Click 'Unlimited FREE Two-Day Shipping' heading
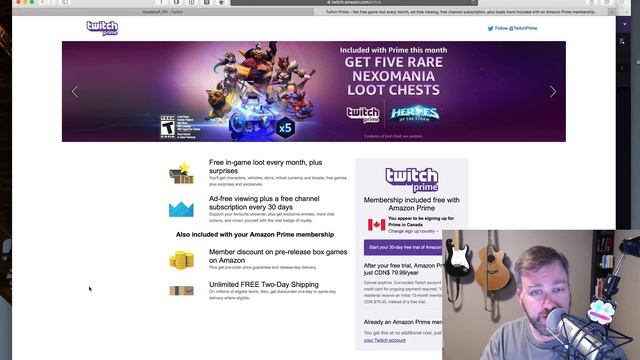Viewport: 640px width, 360px height. 264,284
